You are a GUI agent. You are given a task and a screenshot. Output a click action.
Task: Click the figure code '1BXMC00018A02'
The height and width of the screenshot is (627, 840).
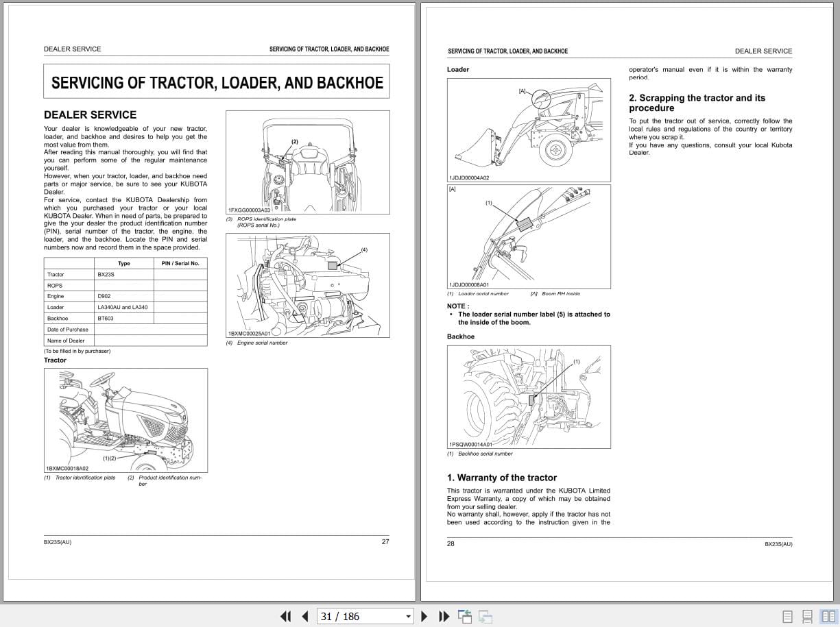point(67,468)
